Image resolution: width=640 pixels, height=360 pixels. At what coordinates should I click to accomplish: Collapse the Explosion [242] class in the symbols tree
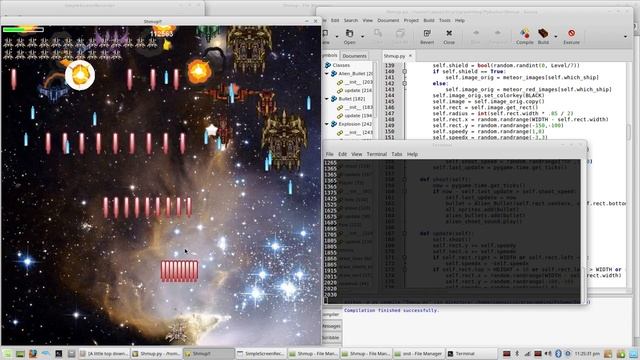[x=327, y=124]
